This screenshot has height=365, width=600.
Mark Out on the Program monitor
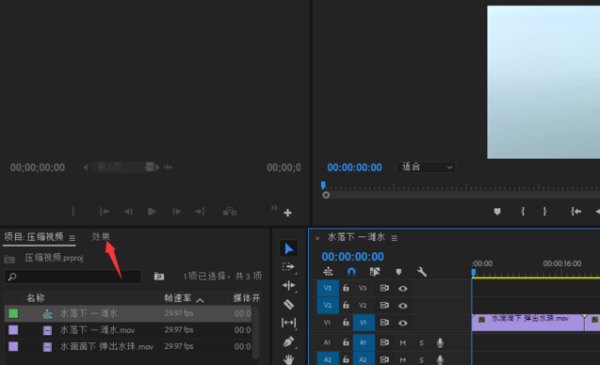coord(545,211)
